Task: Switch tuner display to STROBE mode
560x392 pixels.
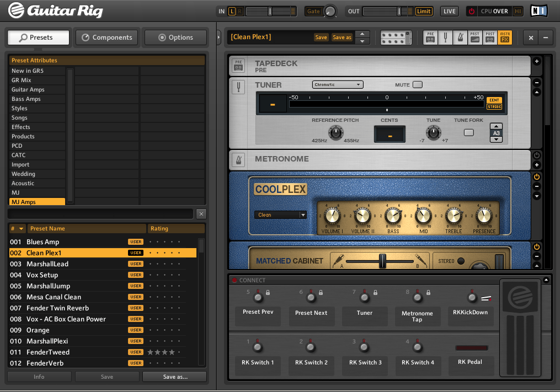Action: click(494, 107)
